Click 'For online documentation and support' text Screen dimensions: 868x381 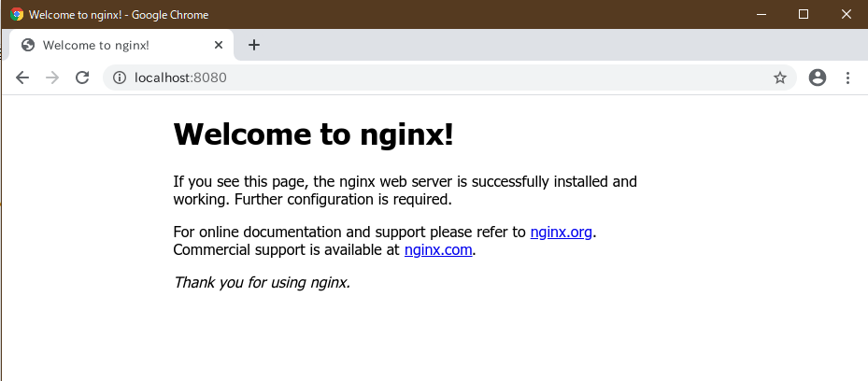[300, 232]
